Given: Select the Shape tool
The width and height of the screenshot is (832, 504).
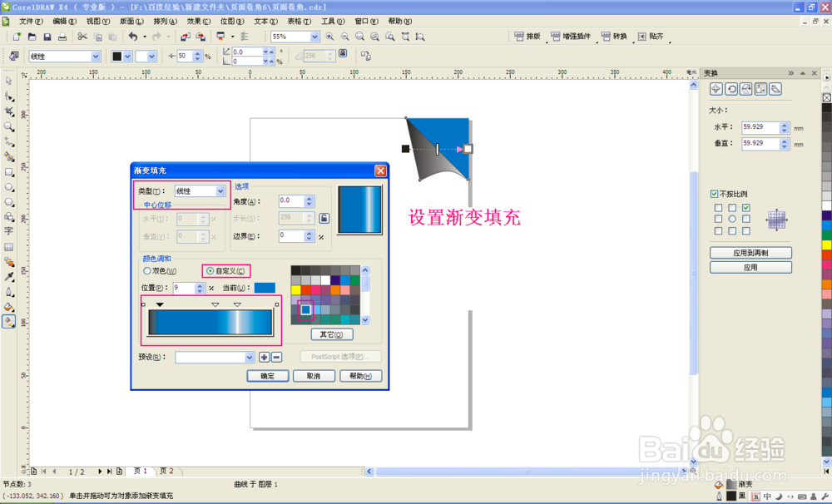Looking at the screenshot, I should [x=9, y=94].
